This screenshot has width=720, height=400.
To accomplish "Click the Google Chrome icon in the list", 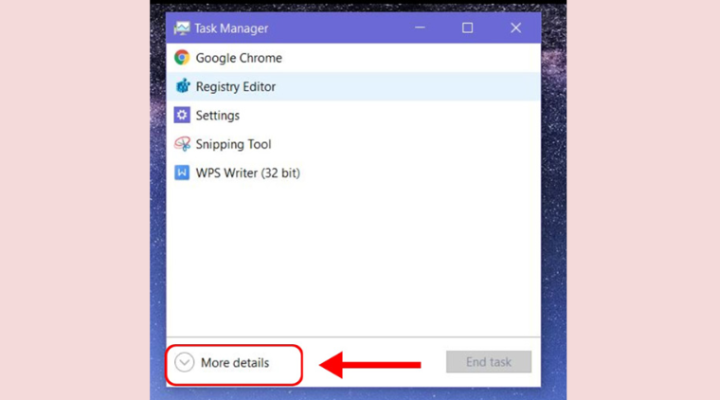I will pos(182,58).
